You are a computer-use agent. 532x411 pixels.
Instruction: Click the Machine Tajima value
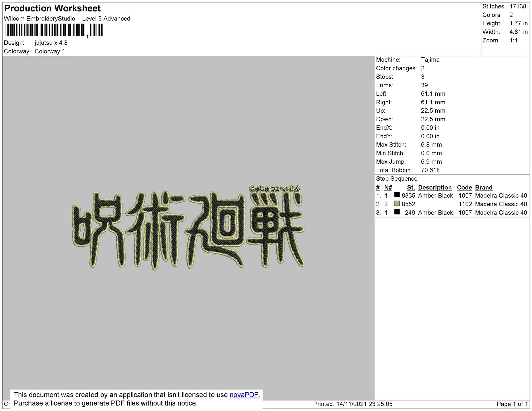(431, 60)
